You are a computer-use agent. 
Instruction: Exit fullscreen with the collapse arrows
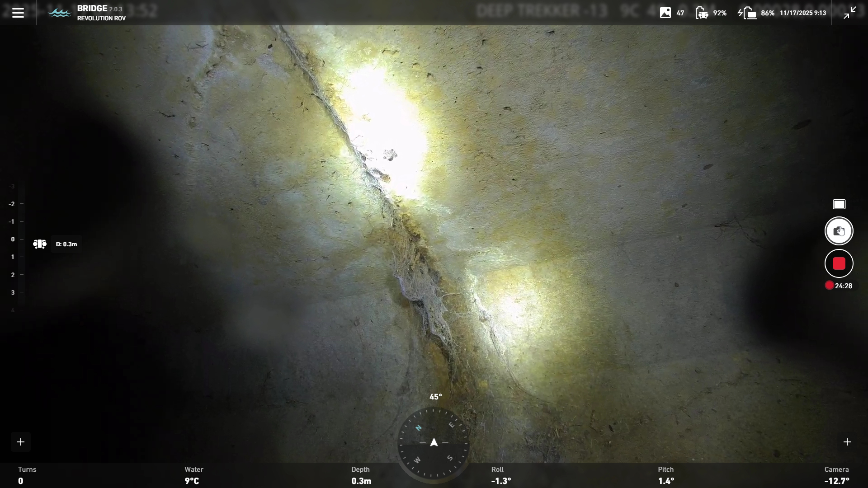[x=849, y=13]
